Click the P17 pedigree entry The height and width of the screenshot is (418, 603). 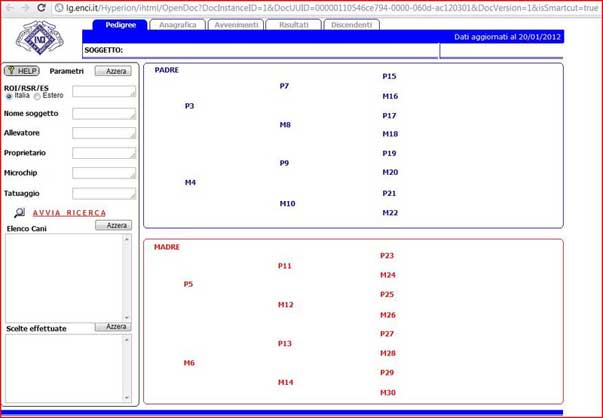(389, 115)
